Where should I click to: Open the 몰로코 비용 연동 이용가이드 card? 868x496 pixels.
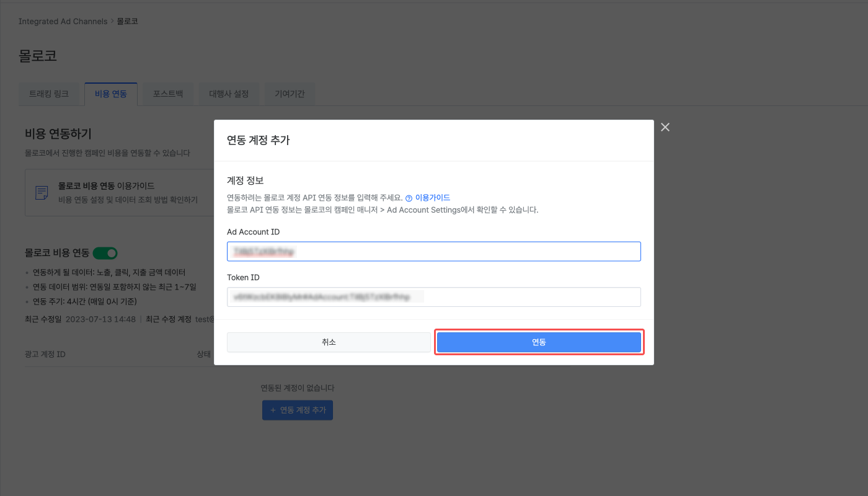coord(120,192)
